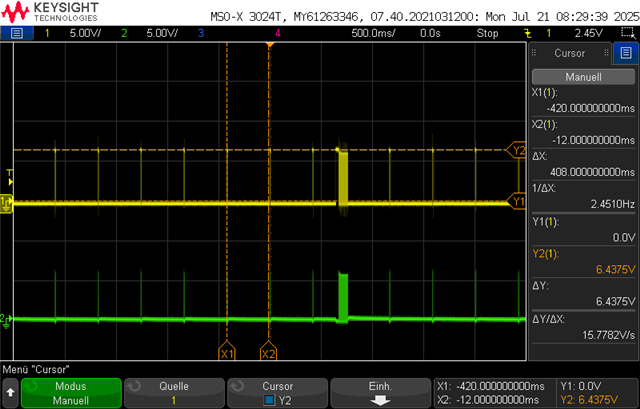Image resolution: width=640 pixels, height=409 pixels.
Task: Click the trigger level T marker on left
Action: [10, 177]
